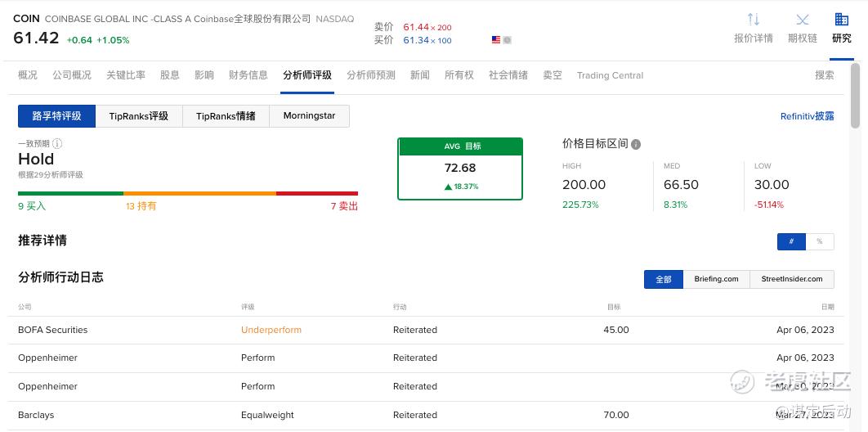The height and width of the screenshot is (432, 868).
Task: Open the 影响 tab
Action: point(204,75)
